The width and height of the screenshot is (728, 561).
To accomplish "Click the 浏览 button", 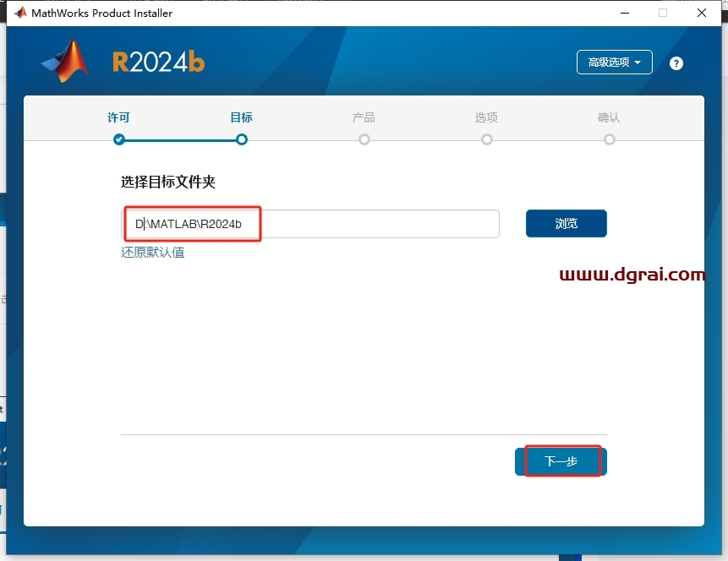I will pyautogui.click(x=566, y=223).
